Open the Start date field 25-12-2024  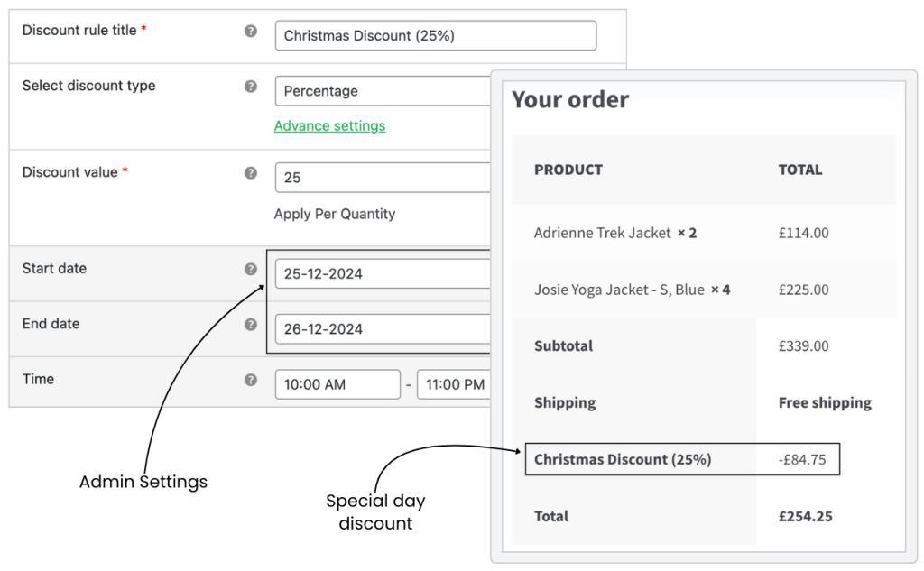coord(383,274)
